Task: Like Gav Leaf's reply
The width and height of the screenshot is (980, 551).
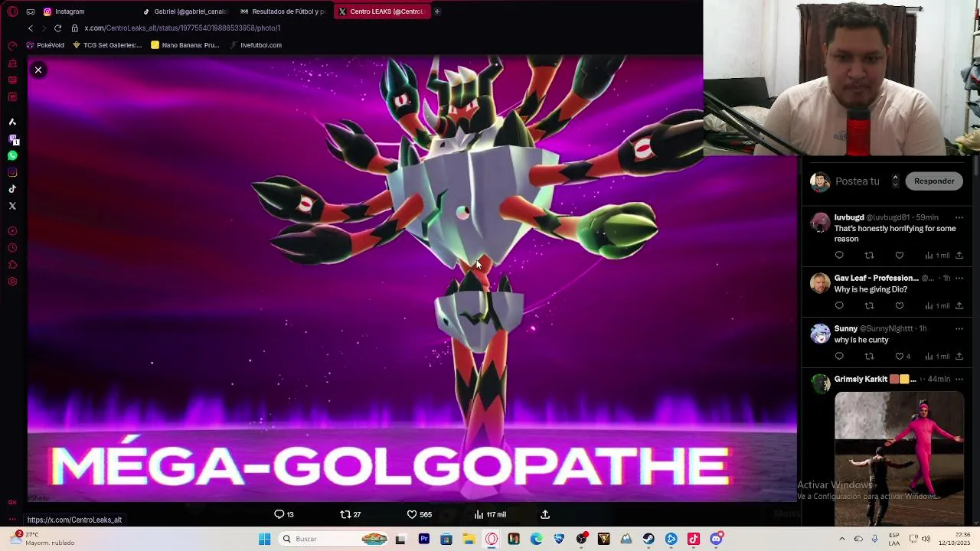Action: (x=900, y=306)
